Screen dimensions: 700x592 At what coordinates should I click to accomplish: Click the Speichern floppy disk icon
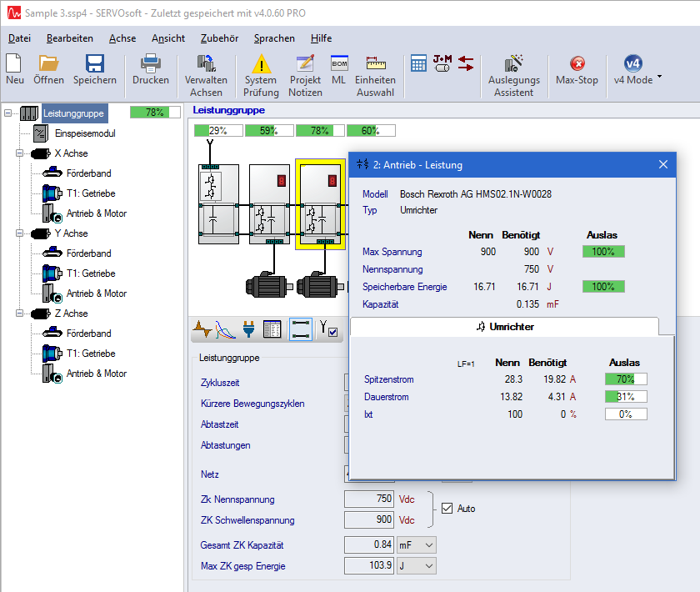(94, 65)
